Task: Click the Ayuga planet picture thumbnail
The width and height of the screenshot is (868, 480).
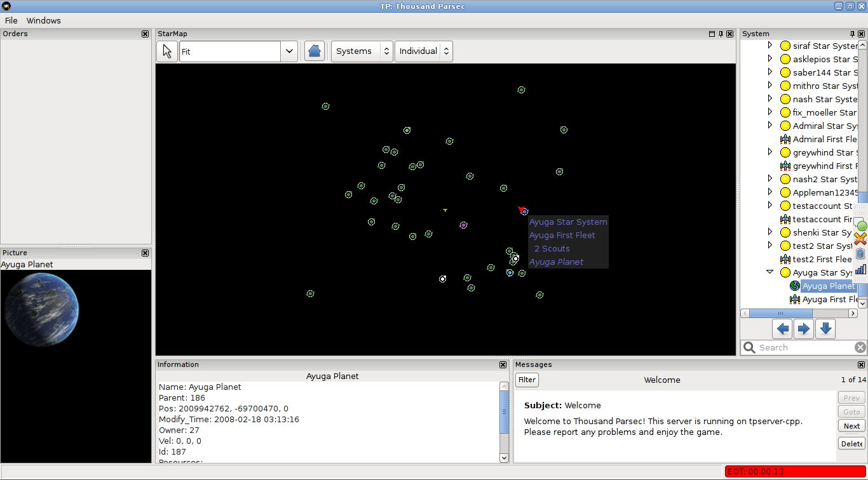Action: [x=41, y=310]
